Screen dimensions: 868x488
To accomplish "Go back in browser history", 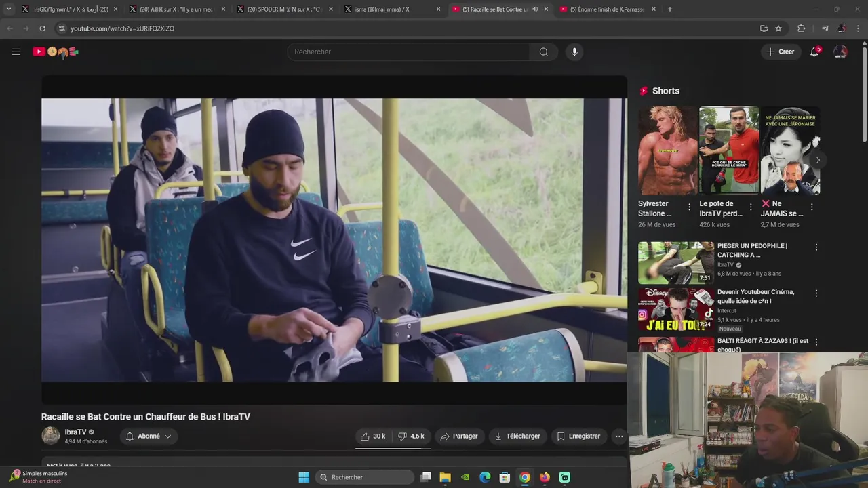I will [9, 28].
